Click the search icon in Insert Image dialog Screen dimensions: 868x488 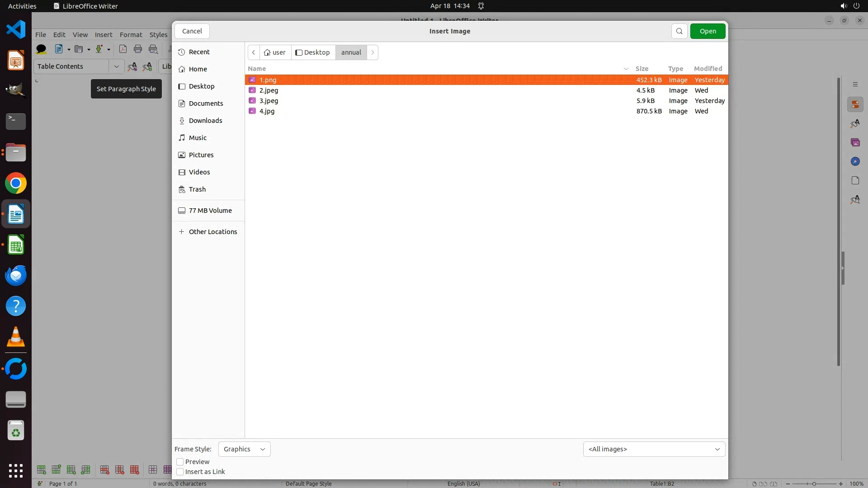(679, 31)
